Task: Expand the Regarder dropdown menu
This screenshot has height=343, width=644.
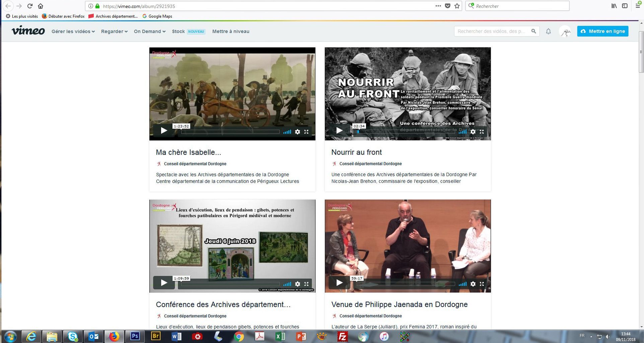Action: pyautogui.click(x=114, y=31)
